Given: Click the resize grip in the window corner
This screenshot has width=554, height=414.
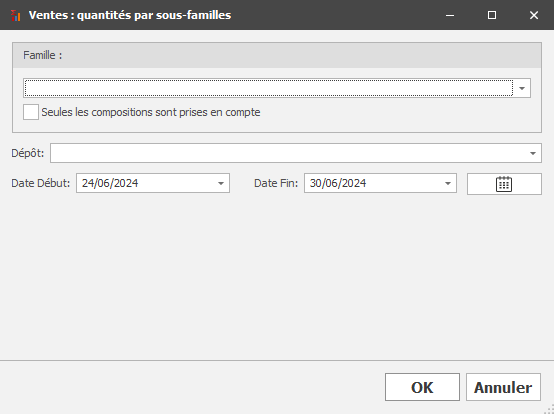Looking at the screenshot, I should 549,409.
